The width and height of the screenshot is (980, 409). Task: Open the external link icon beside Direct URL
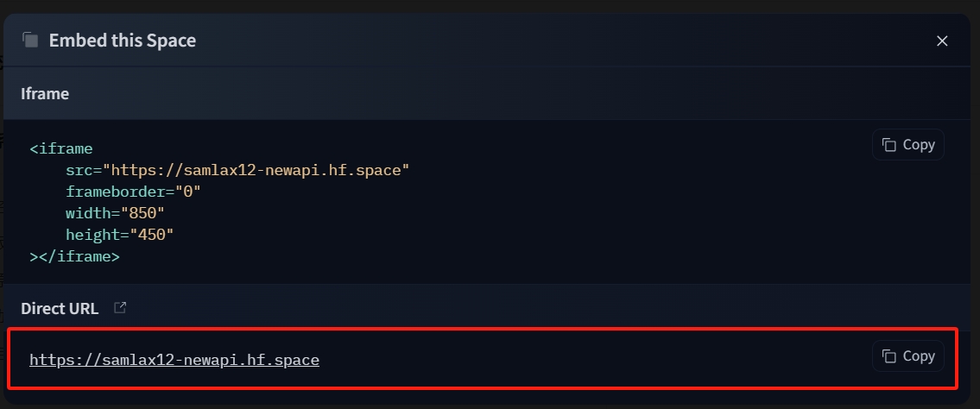(120, 308)
